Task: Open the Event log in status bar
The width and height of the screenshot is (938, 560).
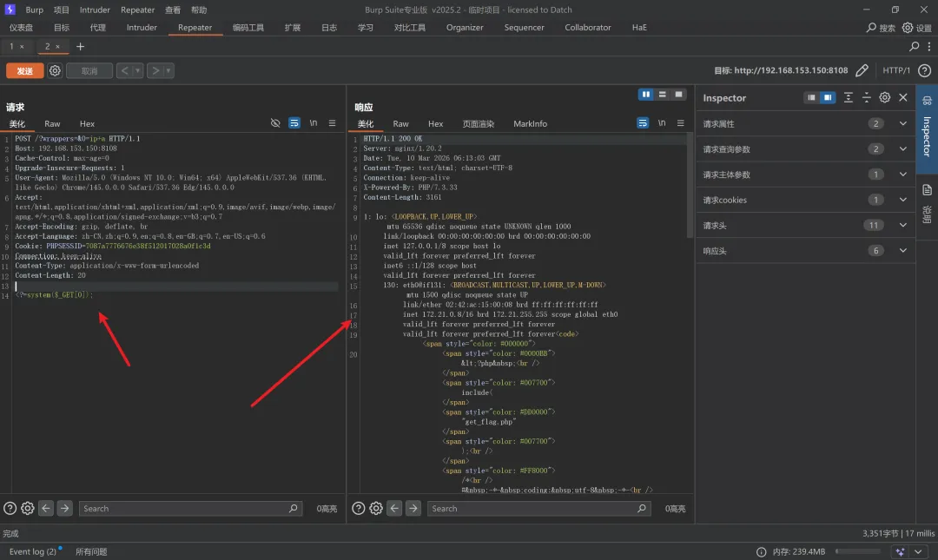Action: click(x=32, y=551)
